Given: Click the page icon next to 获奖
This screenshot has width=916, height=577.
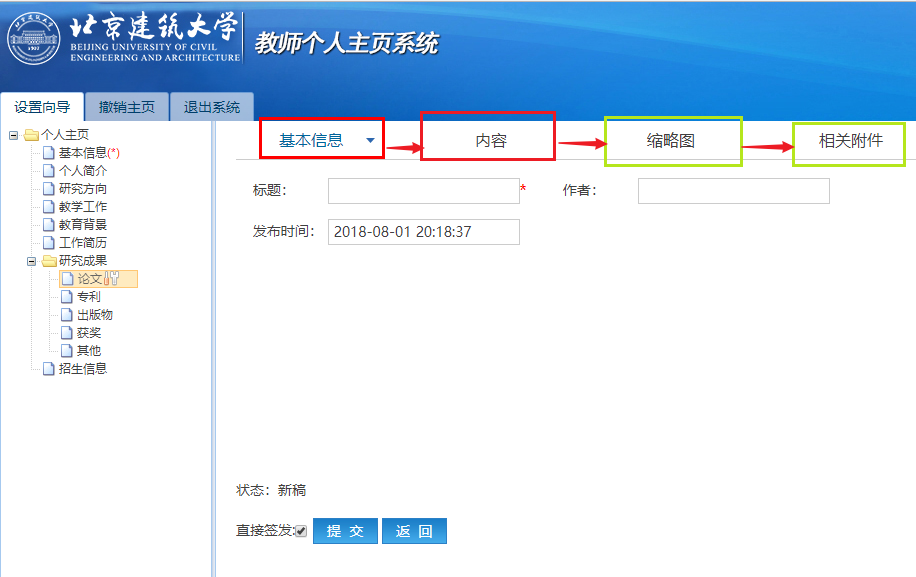Looking at the screenshot, I should (67, 333).
